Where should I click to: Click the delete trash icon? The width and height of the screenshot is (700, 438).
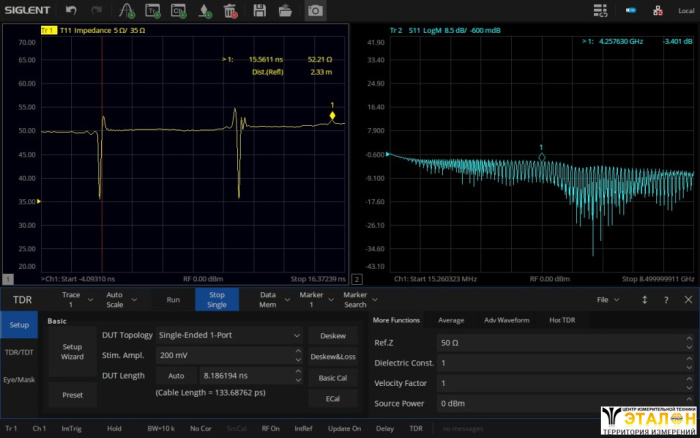pyautogui.click(x=230, y=11)
